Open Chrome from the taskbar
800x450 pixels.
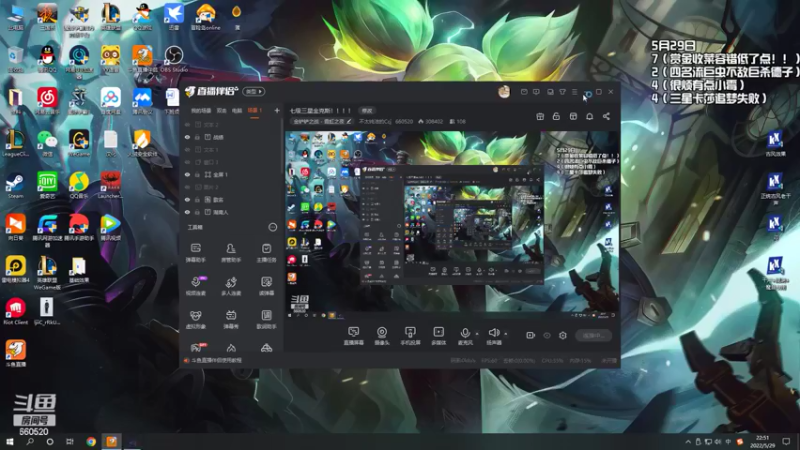point(91,441)
